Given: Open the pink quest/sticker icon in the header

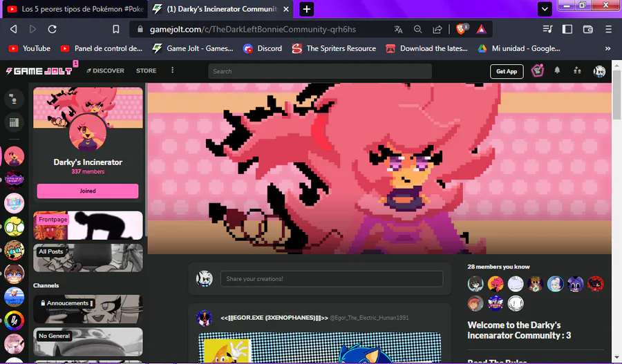Looking at the screenshot, I should coord(538,70).
